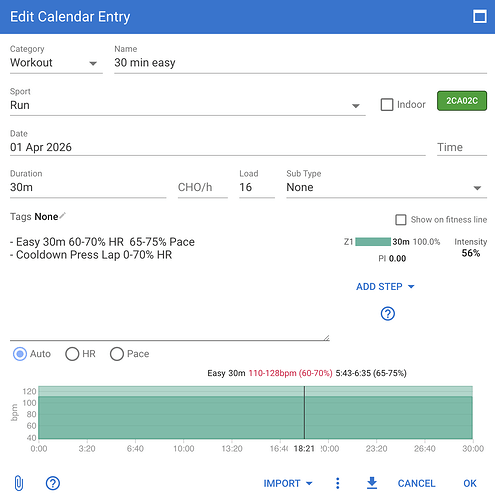Click the pencil icon to edit tags
The width and height of the screenshot is (495, 500).
coord(62,216)
